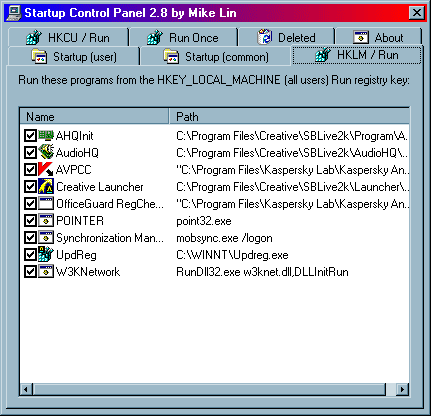This screenshot has height=416, width=431.
Task: Click the scroll left arrow of the list
Action: (x=26, y=389)
